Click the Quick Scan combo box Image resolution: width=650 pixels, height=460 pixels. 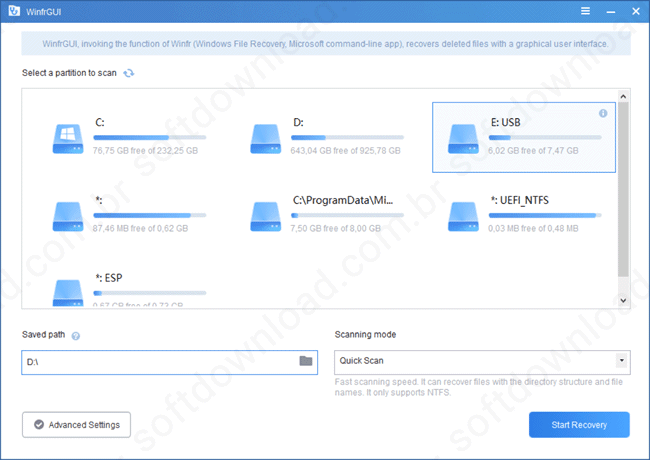coord(482,362)
